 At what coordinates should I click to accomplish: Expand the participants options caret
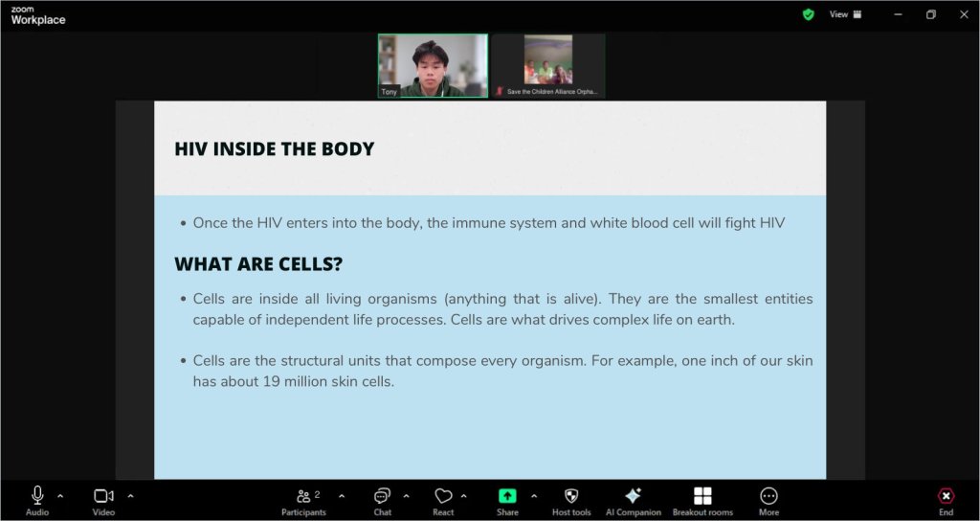point(342,497)
